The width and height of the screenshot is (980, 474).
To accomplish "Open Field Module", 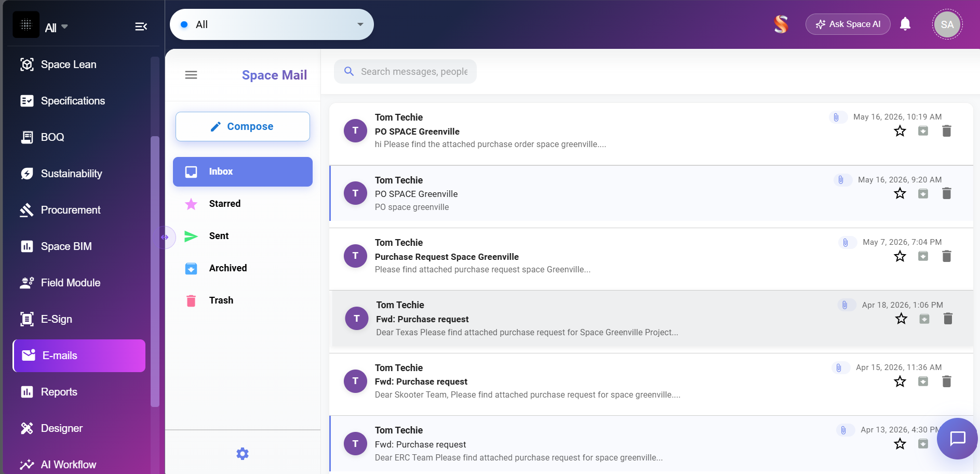I will (79, 283).
